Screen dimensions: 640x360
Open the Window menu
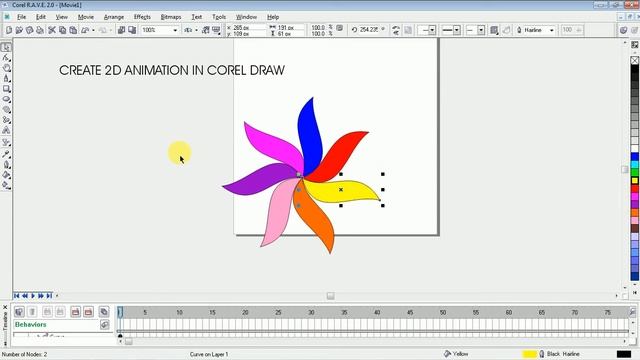click(x=246, y=17)
